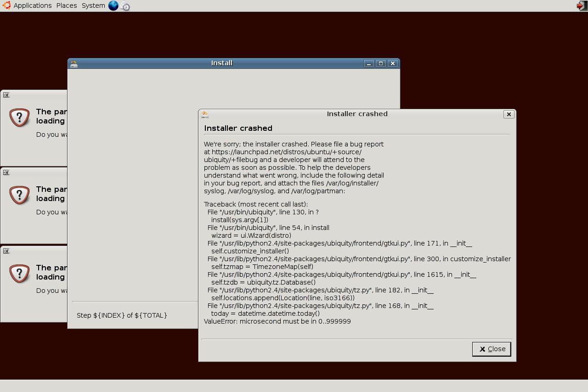The image size is (588, 392).
Task: Click the 'ValueError: microsecond must be in 0..999999' line
Action: click(x=277, y=322)
